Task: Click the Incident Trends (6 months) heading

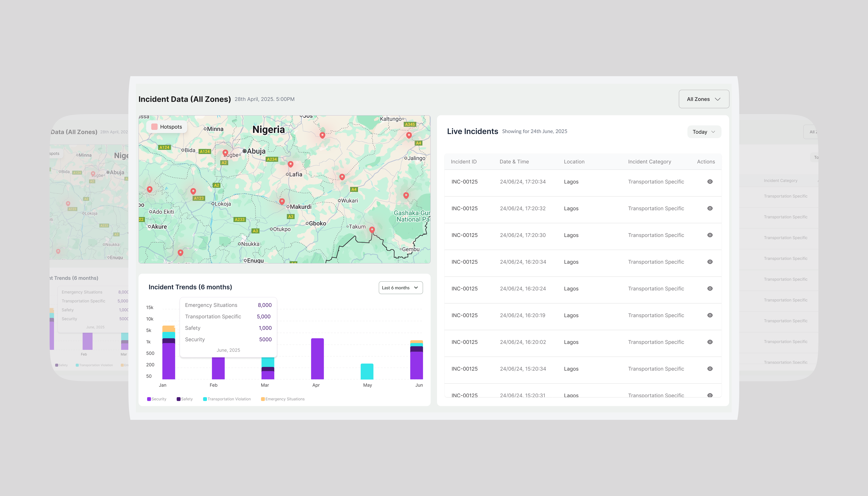Action: click(190, 287)
